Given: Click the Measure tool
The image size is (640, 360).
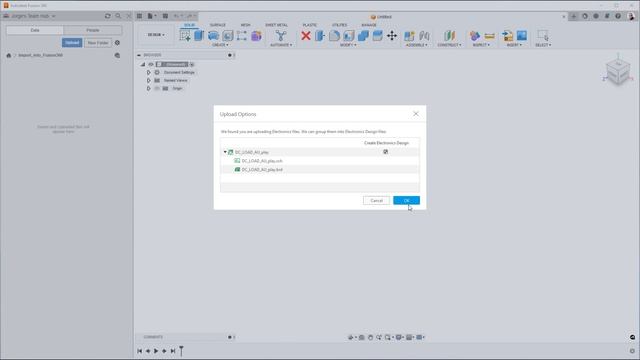Looking at the screenshot, I should 489,36.
